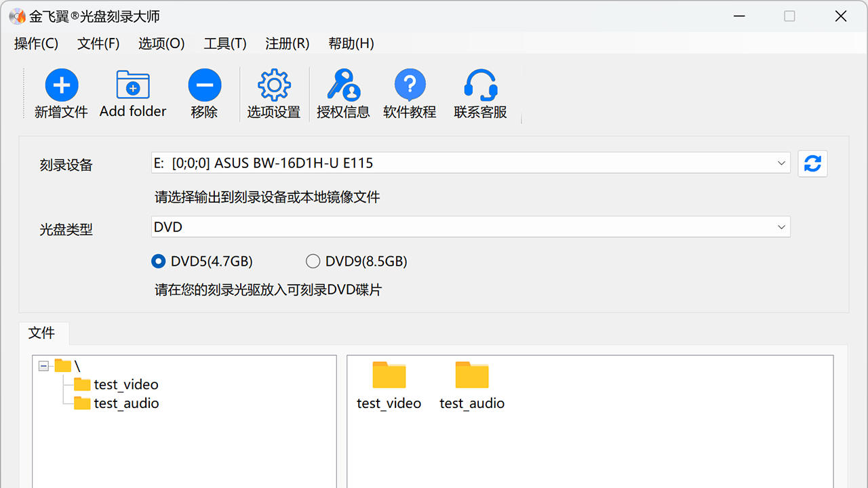
Task: Collapse the root folder tree node
Action: [44, 366]
